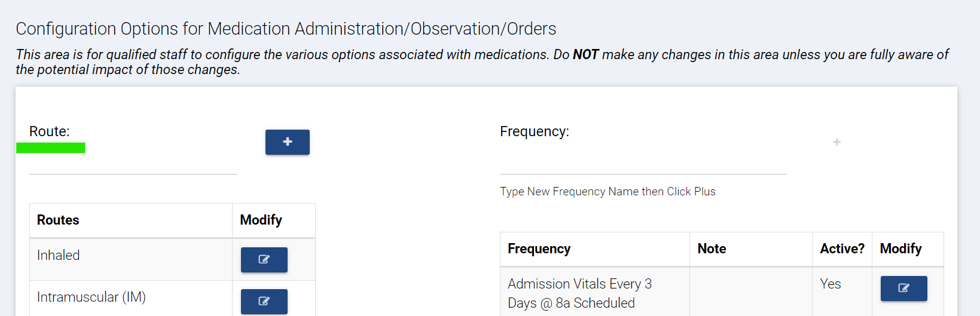Click the Configuration Options page heading

(286, 29)
